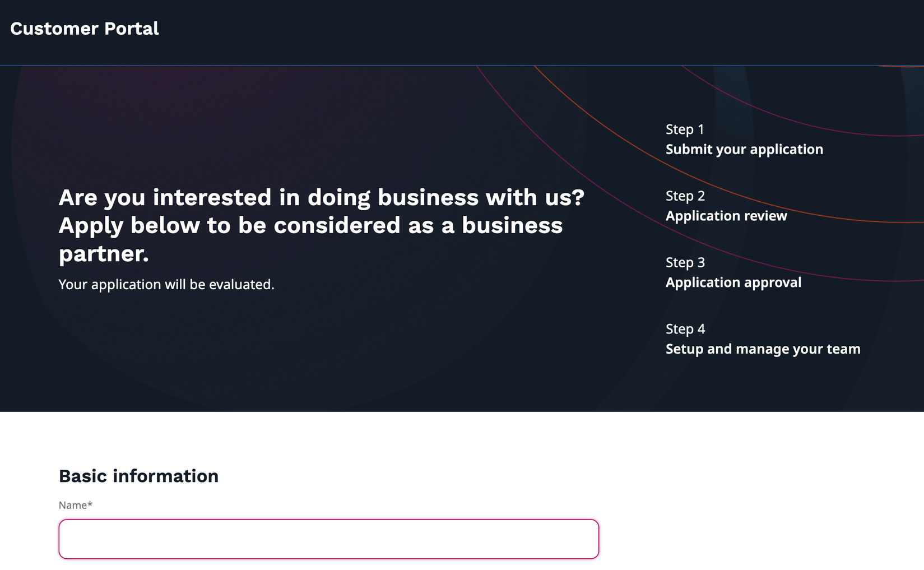Select Step 4 Setup and manage your team

[x=763, y=339]
